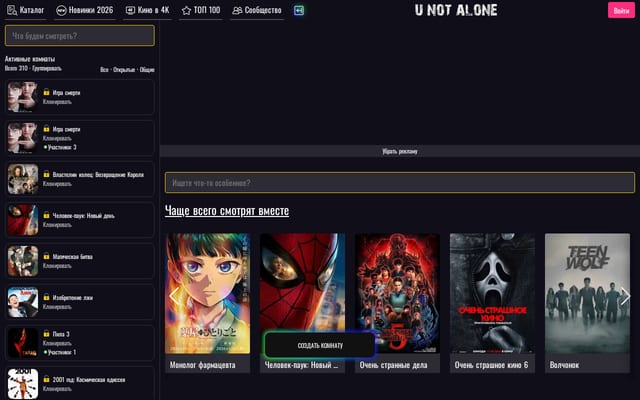Screen dimensions: 640x400
Task: Click Клонировать under 2001 год: Космическая одиссея room
Action: (57, 389)
